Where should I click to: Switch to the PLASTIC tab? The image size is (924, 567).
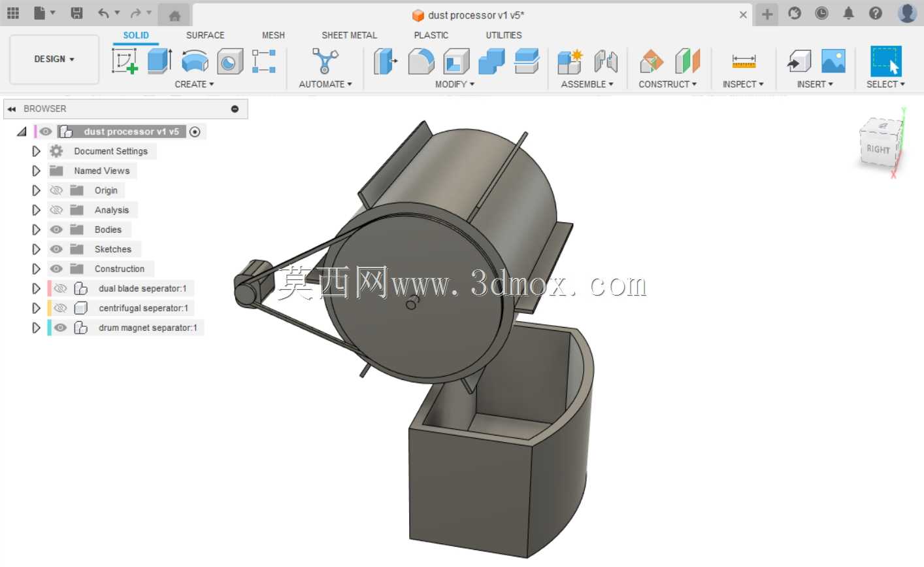431,35
